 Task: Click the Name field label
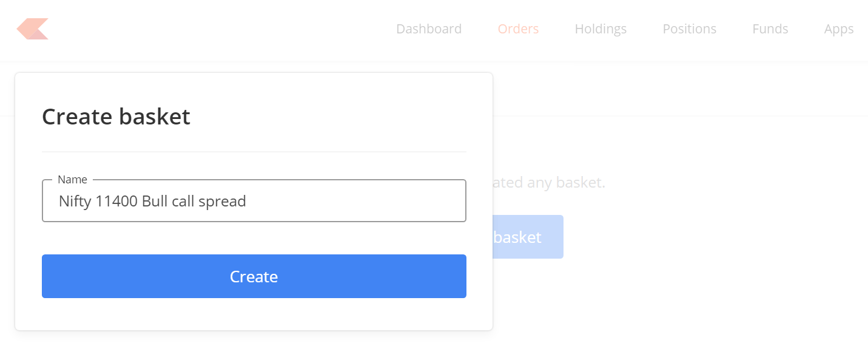point(72,180)
